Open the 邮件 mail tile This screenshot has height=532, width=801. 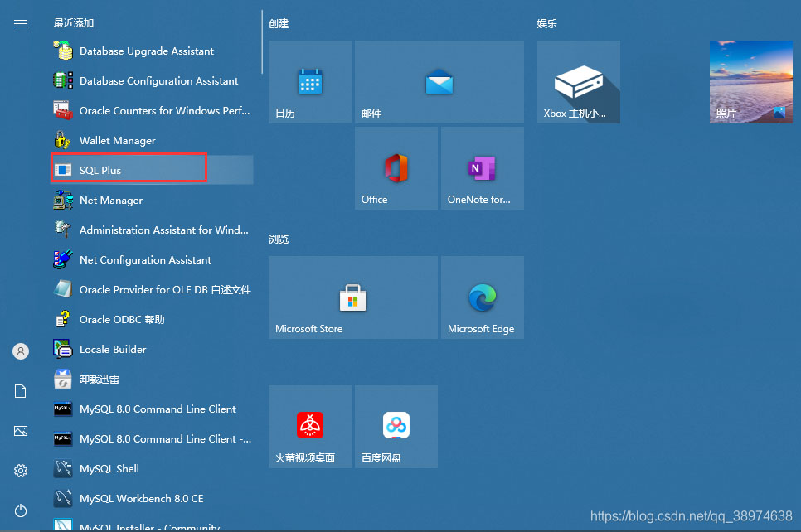pos(439,82)
